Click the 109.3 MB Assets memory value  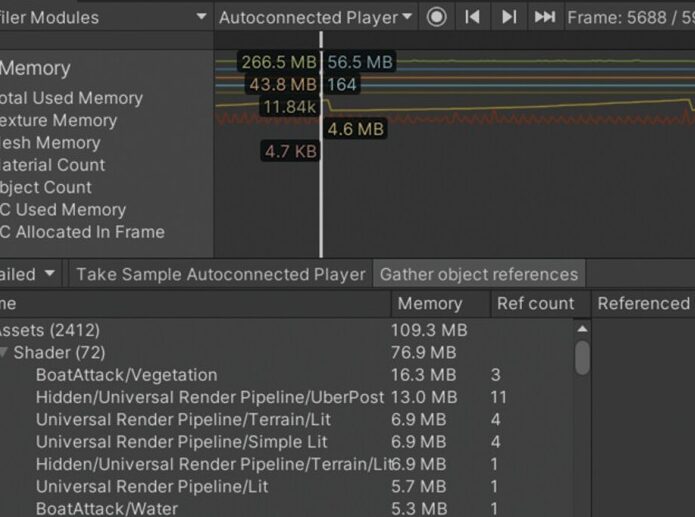[x=429, y=330]
